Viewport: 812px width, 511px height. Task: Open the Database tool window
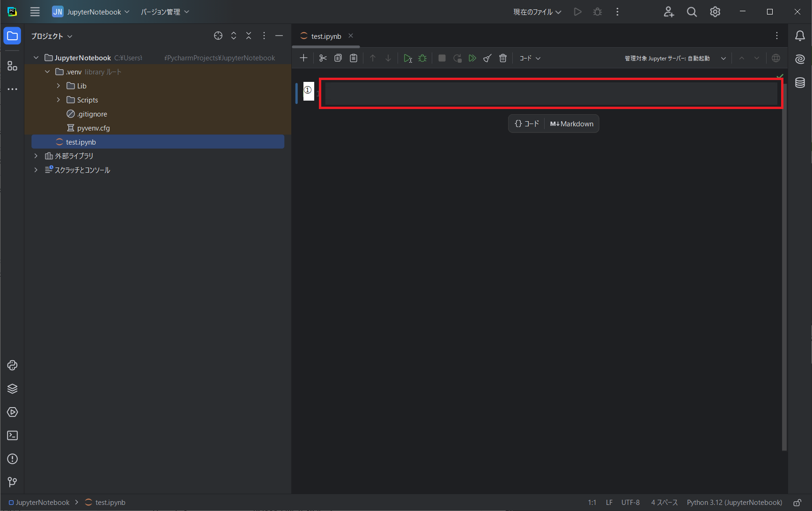click(x=800, y=82)
